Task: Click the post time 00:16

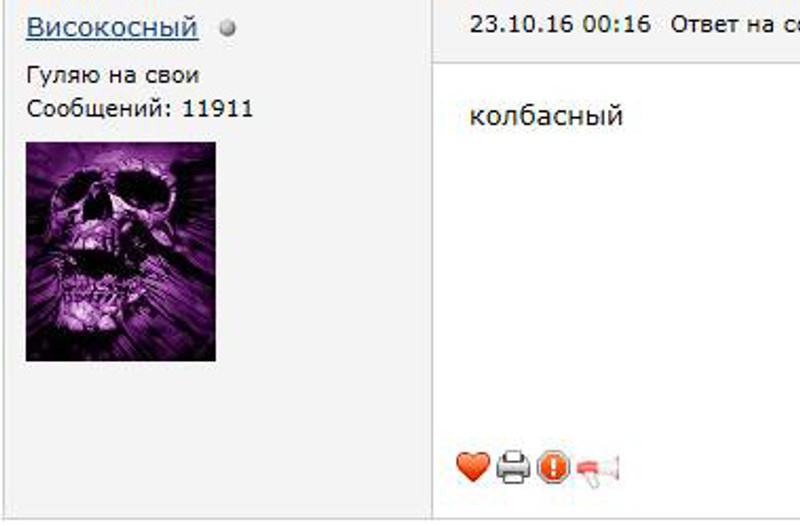Action: pyautogui.click(x=617, y=24)
